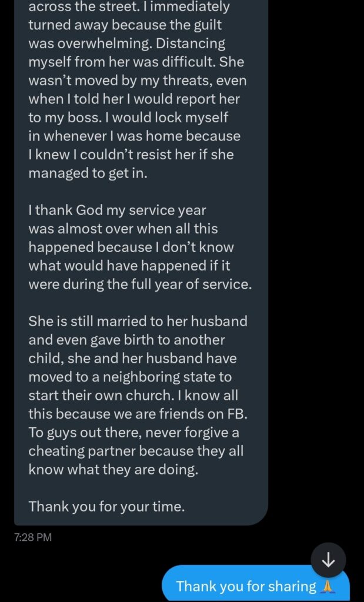Screen dimensions: 364x602
Task: Click the 'was overwhelming. Distancing' line
Action: coord(126,44)
